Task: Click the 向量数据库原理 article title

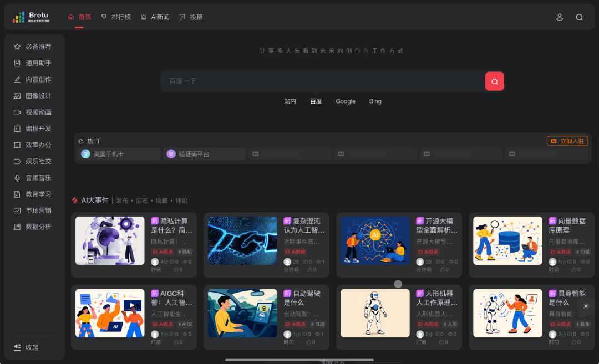Action: point(567,225)
